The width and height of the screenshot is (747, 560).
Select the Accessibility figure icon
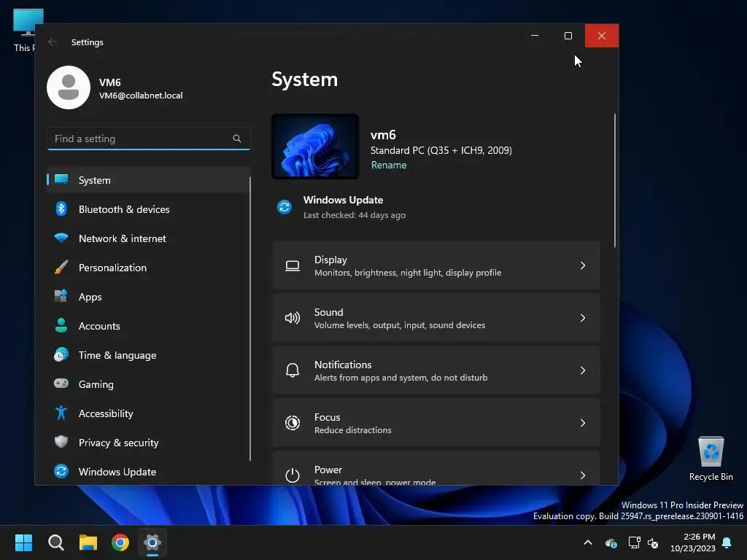click(61, 413)
